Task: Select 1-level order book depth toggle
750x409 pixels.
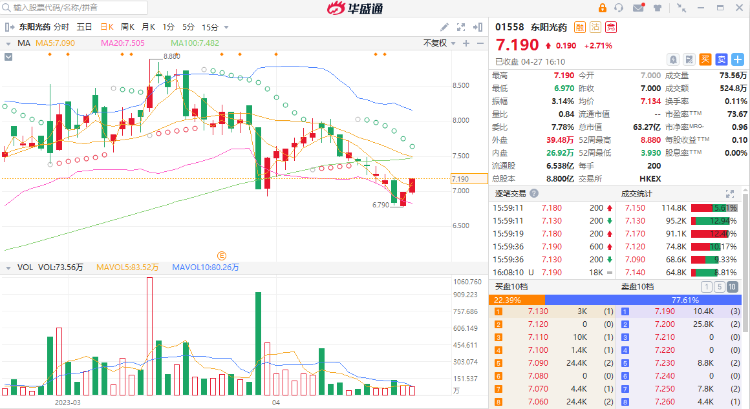Action: [706, 287]
